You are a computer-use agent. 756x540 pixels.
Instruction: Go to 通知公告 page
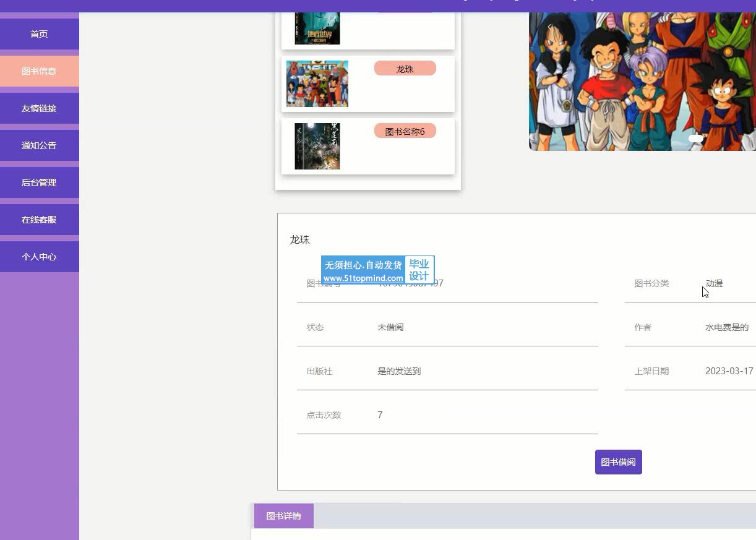pos(39,145)
